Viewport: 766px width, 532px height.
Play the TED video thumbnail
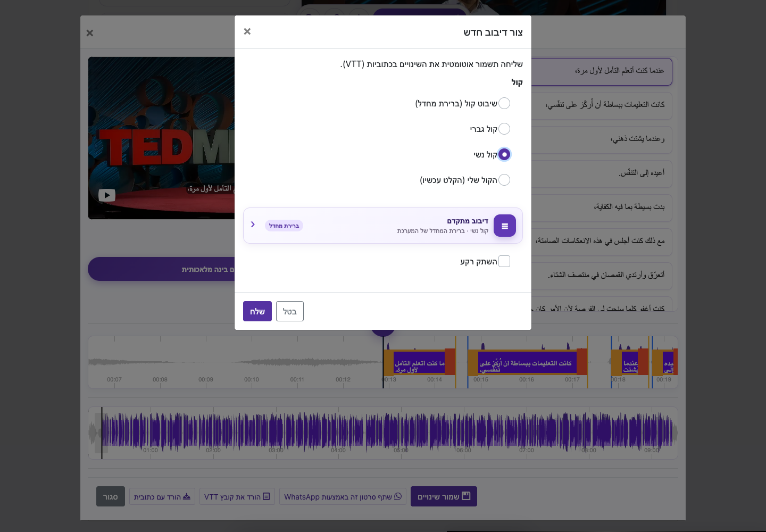point(107,195)
